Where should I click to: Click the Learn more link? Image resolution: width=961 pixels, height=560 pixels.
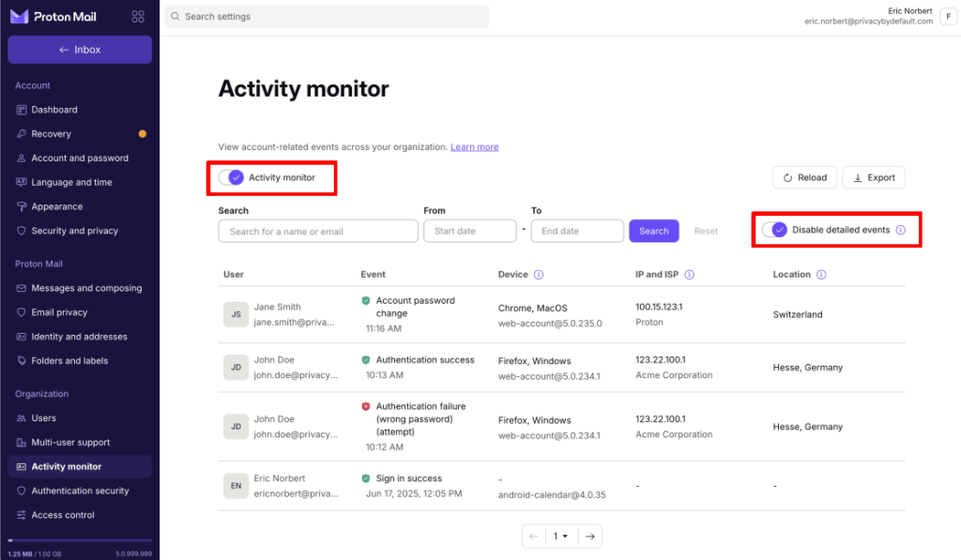point(474,146)
